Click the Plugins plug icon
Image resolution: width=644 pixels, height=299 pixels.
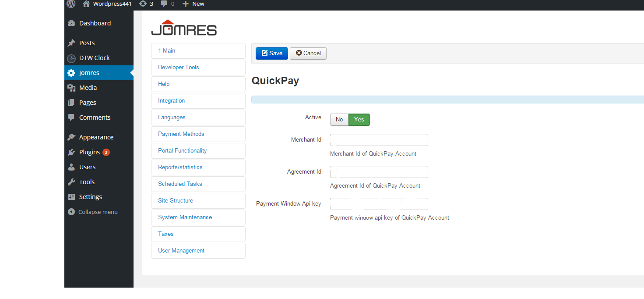click(71, 152)
